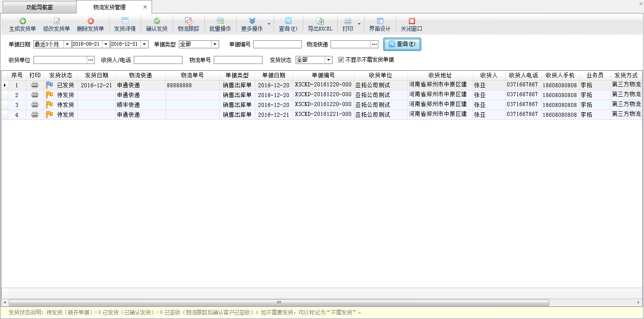Toggle 不显示不需发货单据 checkbox

(341, 60)
